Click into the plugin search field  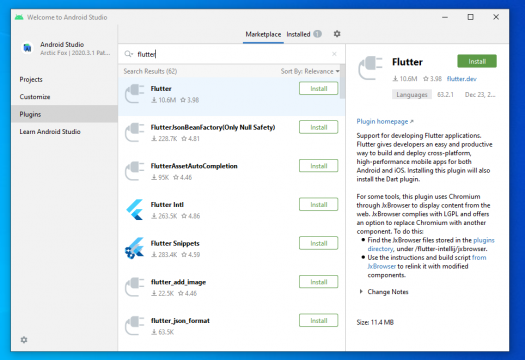pyautogui.click(x=231, y=54)
